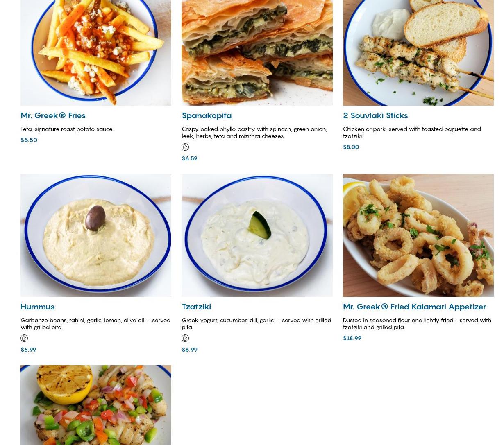The width and height of the screenshot is (504, 445).
Task: Click the hummus bowl photo with olive
Action: click(96, 235)
